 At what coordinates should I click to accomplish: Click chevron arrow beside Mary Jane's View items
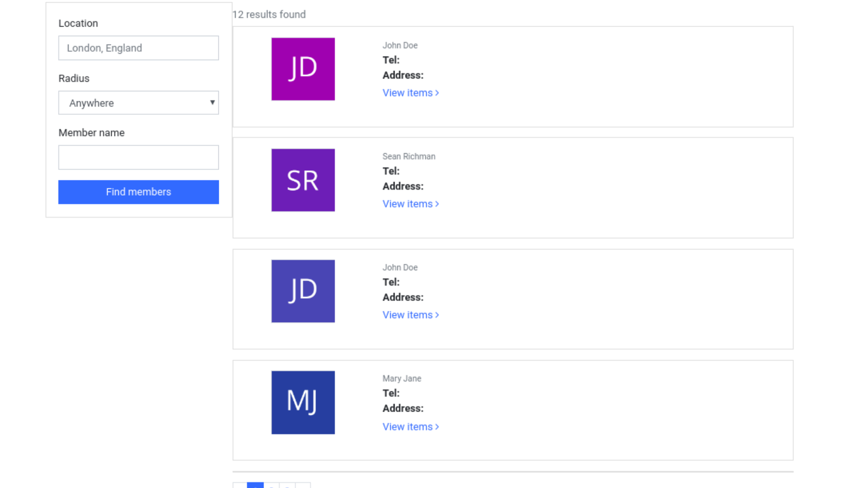pos(437,427)
